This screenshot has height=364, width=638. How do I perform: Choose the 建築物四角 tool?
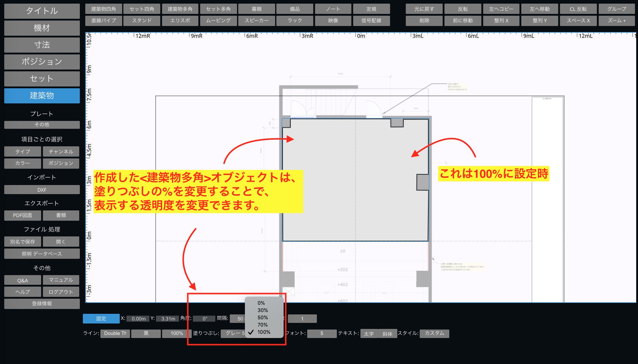(x=104, y=9)
